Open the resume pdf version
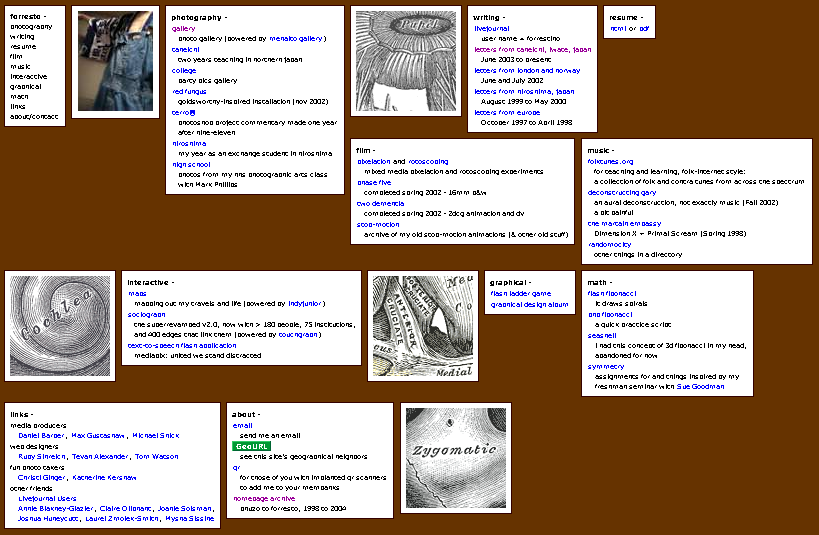Image resolution: width=819 pixels, height=535 pixels. click(x=644, y=29)
